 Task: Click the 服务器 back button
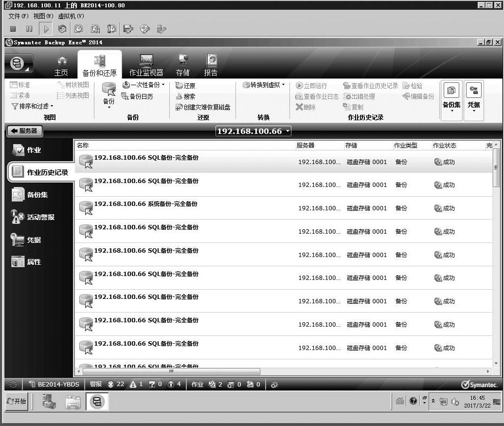[x=24, y=131]
